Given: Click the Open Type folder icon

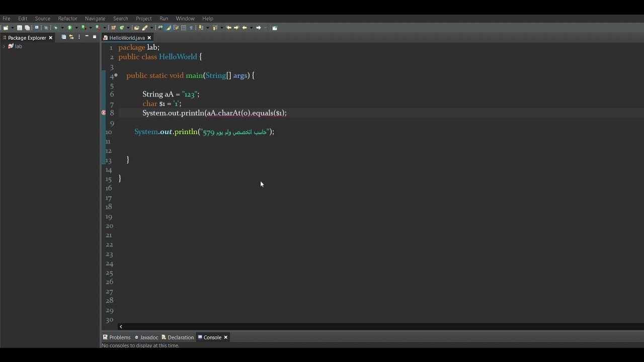Looking at the screenshot, I should pos(136,28).
